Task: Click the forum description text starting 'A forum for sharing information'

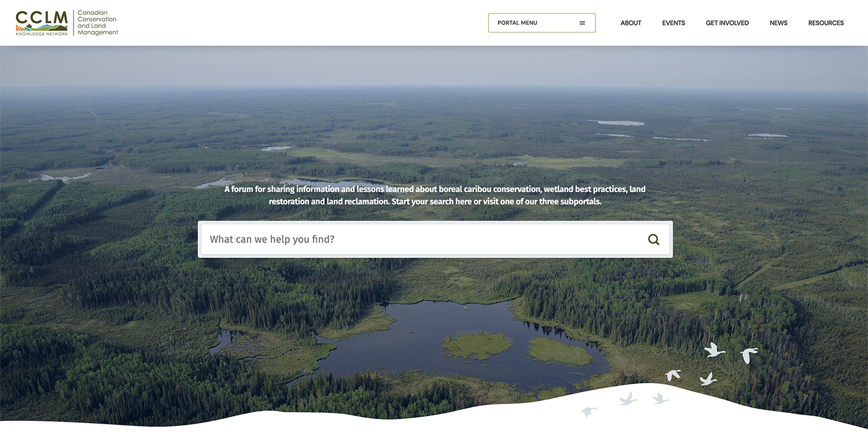Action: click(x=435, y=196)
